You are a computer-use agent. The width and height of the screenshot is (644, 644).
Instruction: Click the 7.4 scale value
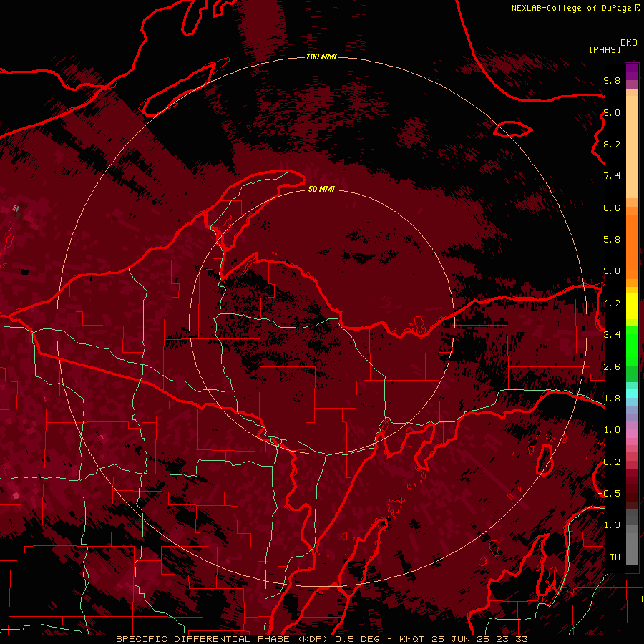point(612,176)
